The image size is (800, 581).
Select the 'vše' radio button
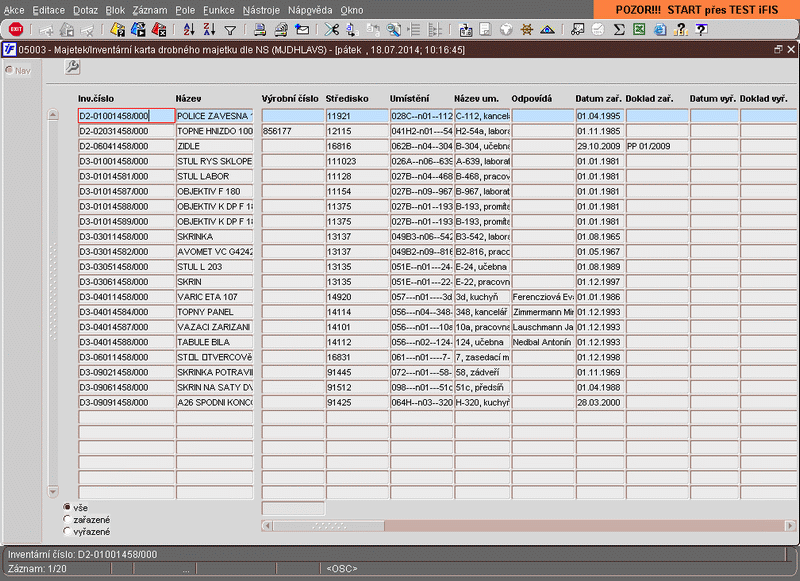[67, 507]
